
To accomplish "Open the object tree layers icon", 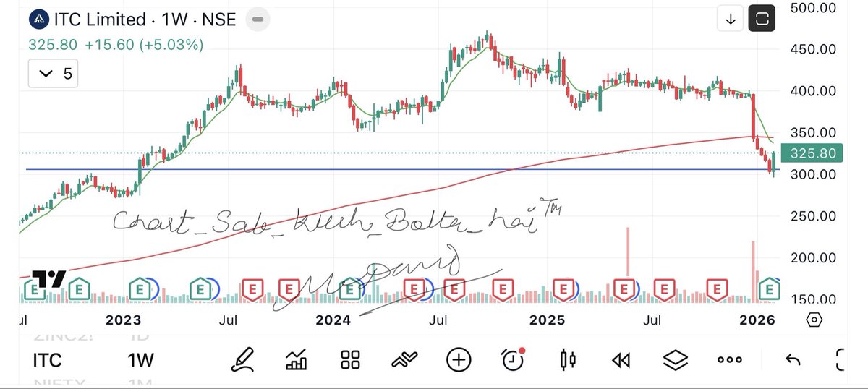I will tap(676, 359).
